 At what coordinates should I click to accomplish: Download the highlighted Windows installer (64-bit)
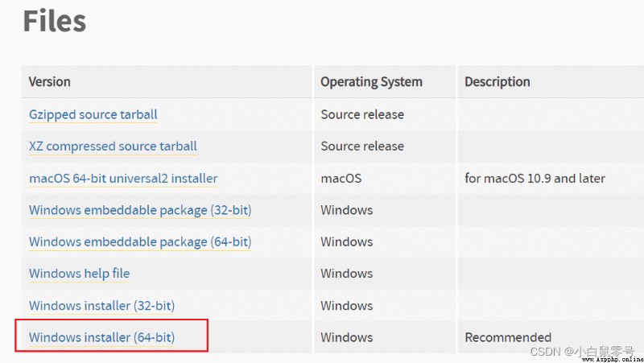coord(102,337)
